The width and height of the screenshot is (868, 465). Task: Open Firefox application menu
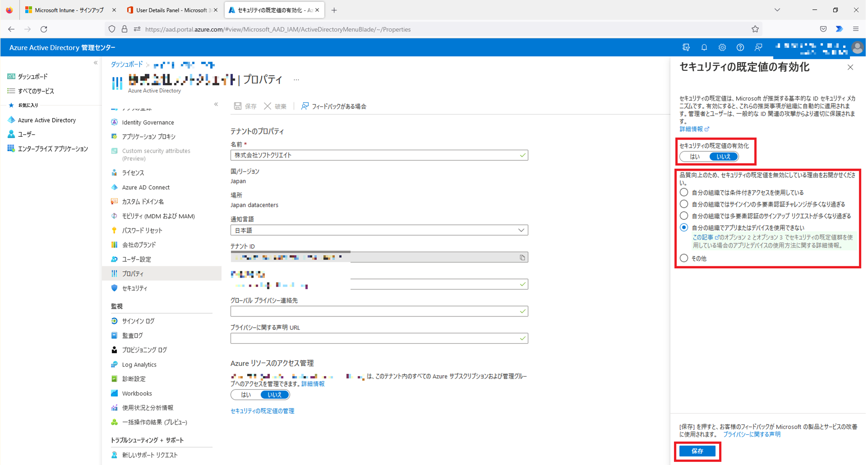[856, 29]
